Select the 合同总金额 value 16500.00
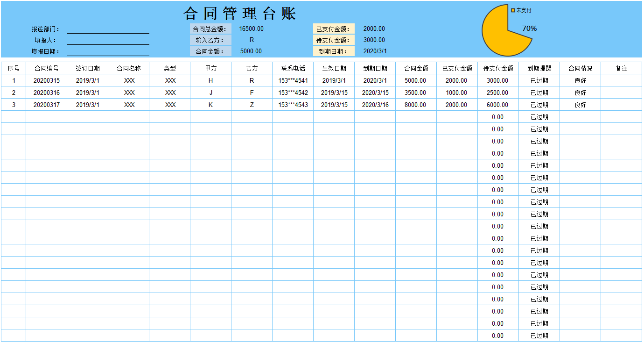The width and height of the screenshot is (644, 343). tap(252, 29)
